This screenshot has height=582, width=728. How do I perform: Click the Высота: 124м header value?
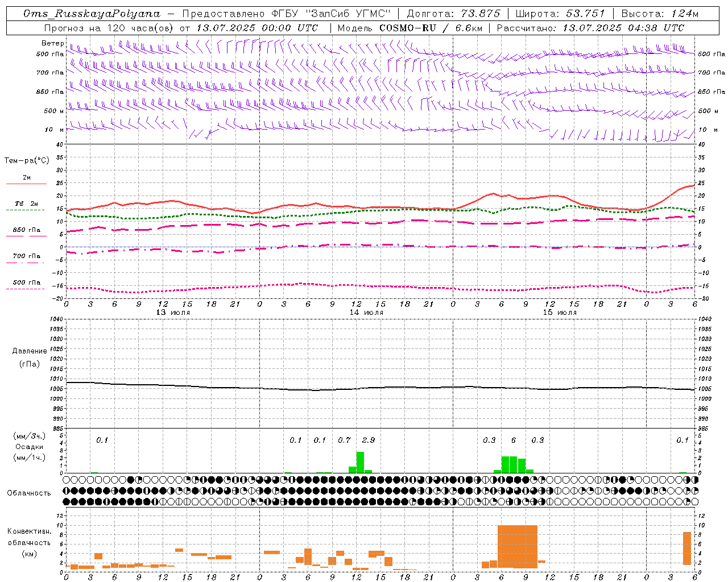[x=660, y=14]
